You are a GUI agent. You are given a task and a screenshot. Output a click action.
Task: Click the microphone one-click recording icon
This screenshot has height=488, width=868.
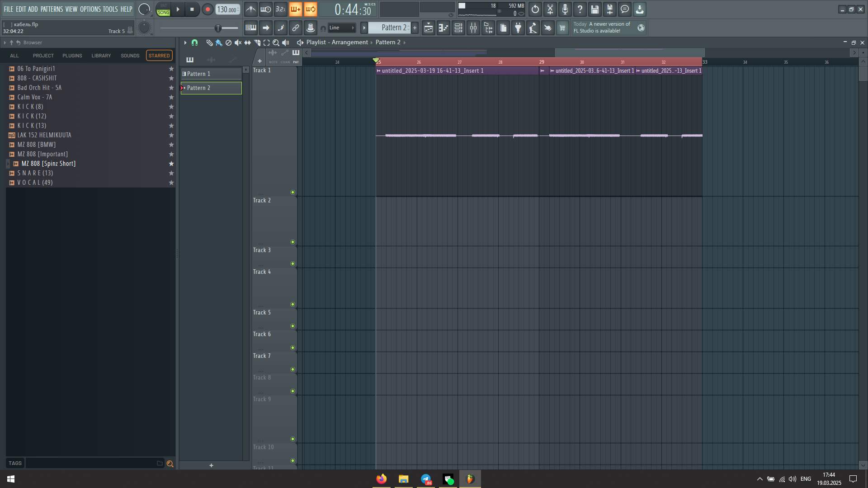point(565,9)
